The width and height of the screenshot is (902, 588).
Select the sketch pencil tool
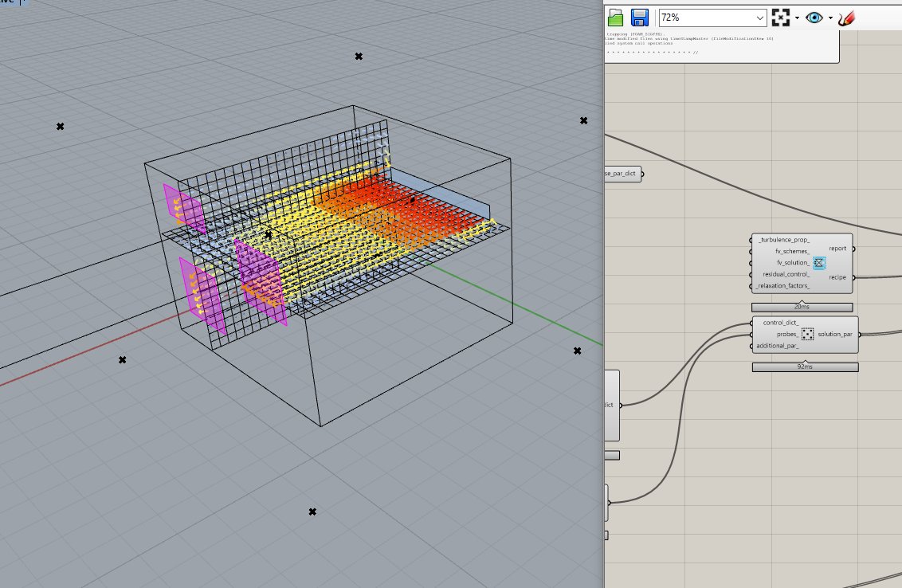point(846,18)
